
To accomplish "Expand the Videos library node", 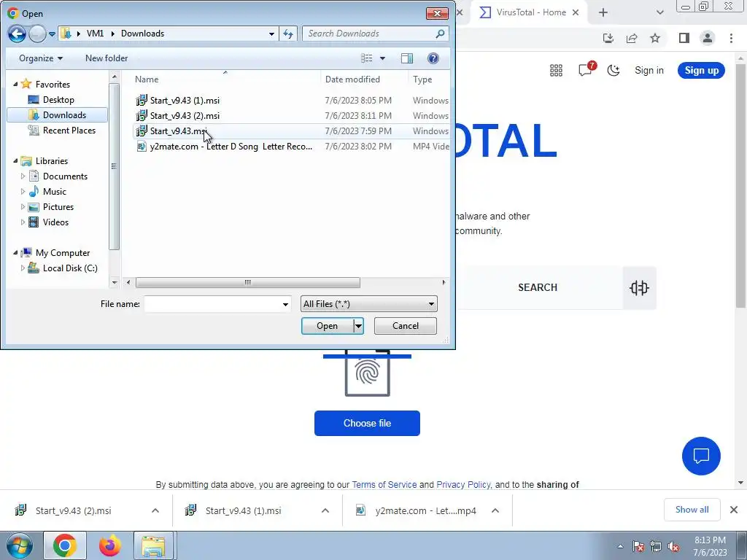I will tap(23, 222).
